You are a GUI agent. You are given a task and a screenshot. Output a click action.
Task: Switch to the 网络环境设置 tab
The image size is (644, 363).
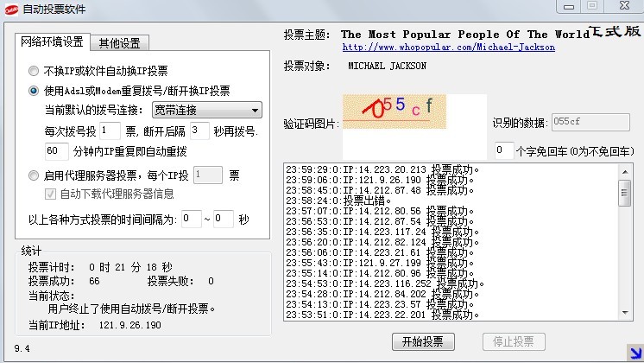point(52,42)
